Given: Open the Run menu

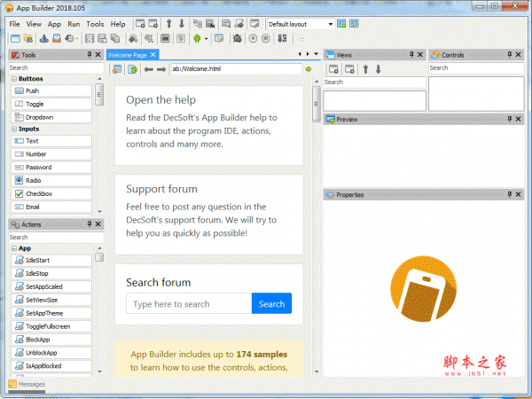Looking at the screenshot, I should pyautogui.click(x=74, y=24).
